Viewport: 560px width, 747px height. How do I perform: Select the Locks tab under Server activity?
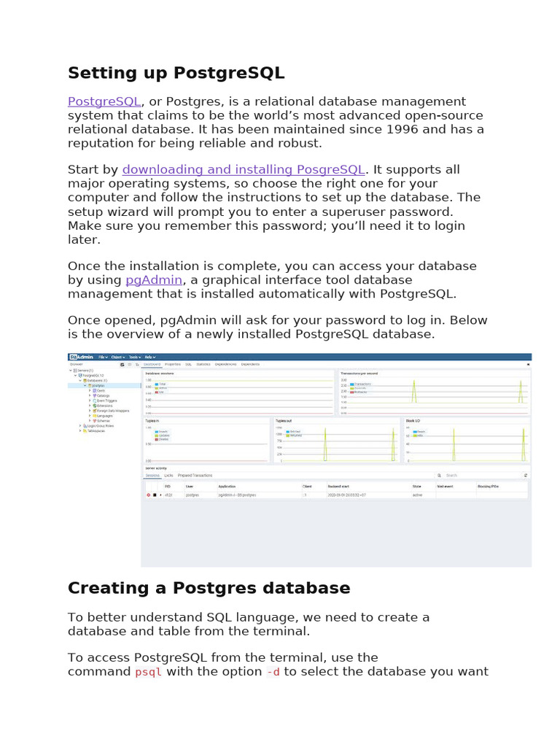[x=168, y=476]
